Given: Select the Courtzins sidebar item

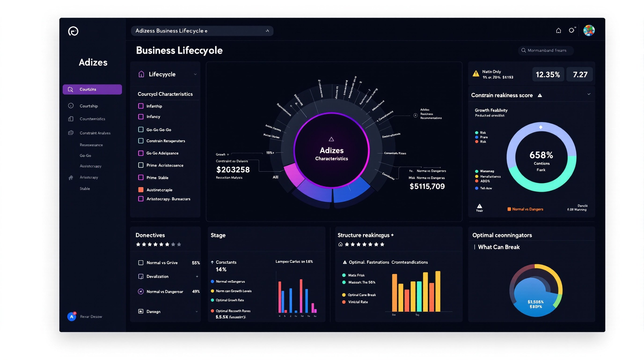Looking at the screenshot, I should click(x=92, y=89).
